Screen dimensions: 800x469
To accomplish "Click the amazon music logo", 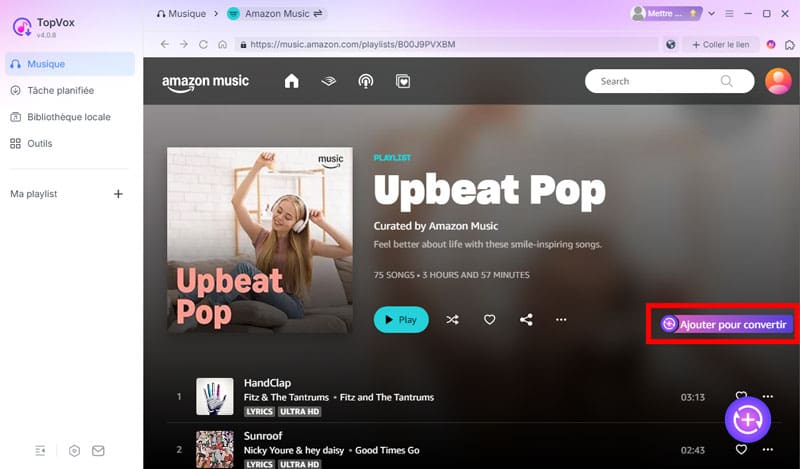I will tap(205, 83).
